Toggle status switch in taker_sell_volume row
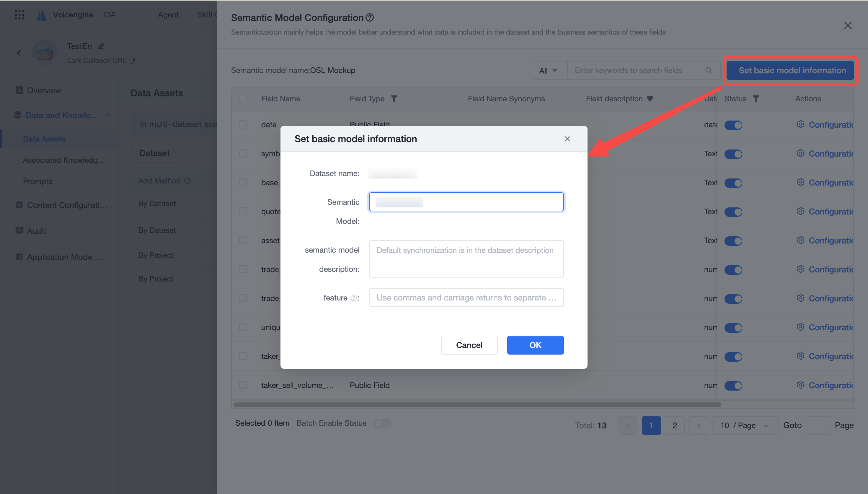This screenshot has height=494, width=868. pos(733,386)
